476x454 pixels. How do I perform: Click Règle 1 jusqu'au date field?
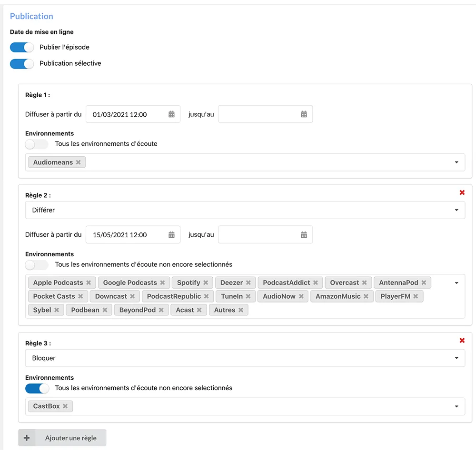[259, 114]
